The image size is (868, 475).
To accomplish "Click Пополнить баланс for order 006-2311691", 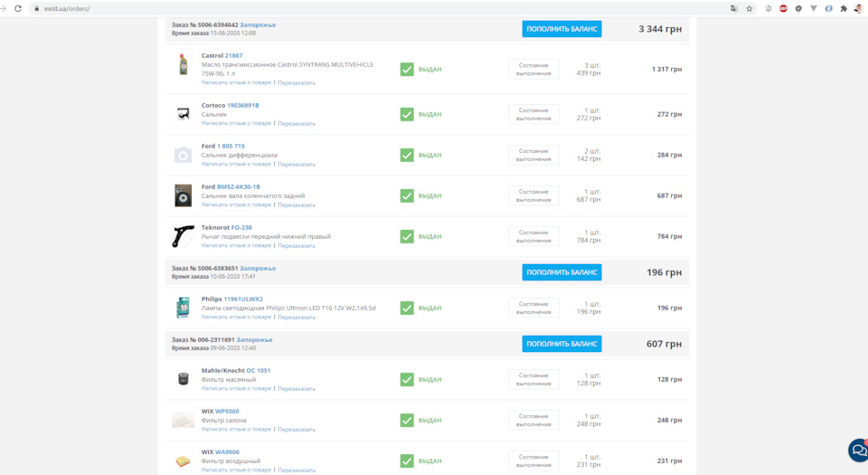I will click(x=561, y=344).
